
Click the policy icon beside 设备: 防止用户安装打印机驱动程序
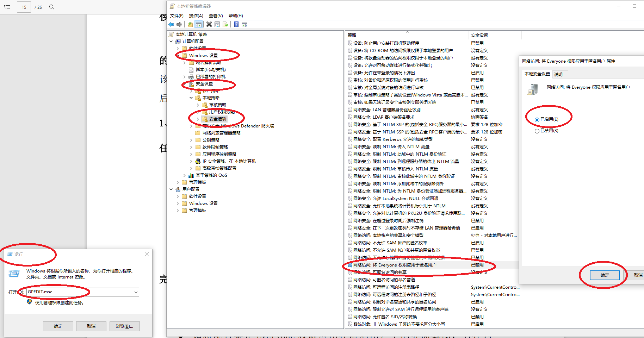350,43
